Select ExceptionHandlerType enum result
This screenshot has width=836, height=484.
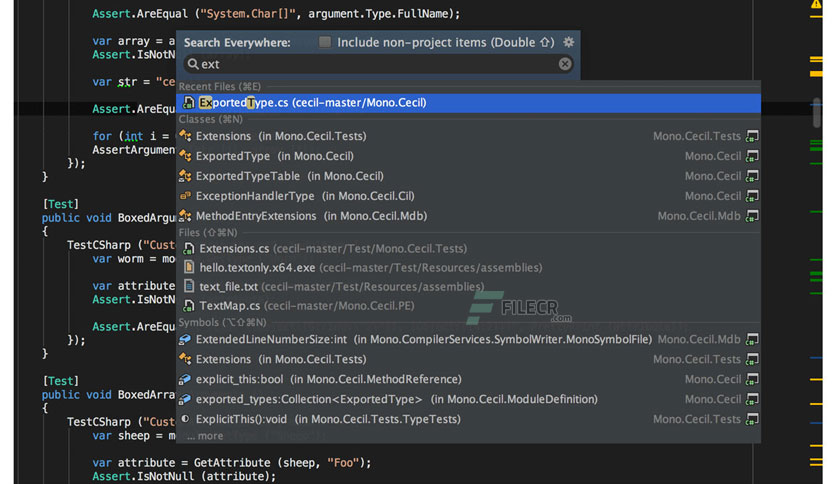(x=468, y=196)
